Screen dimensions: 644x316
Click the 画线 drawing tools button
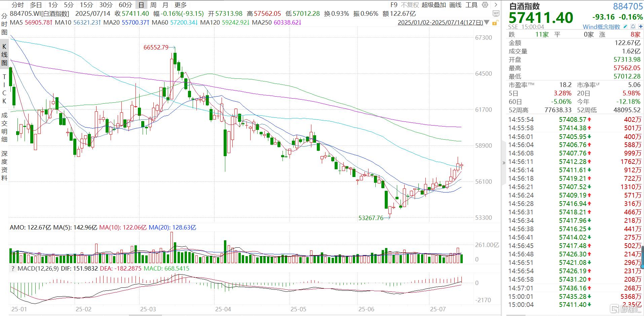point(455,5)
